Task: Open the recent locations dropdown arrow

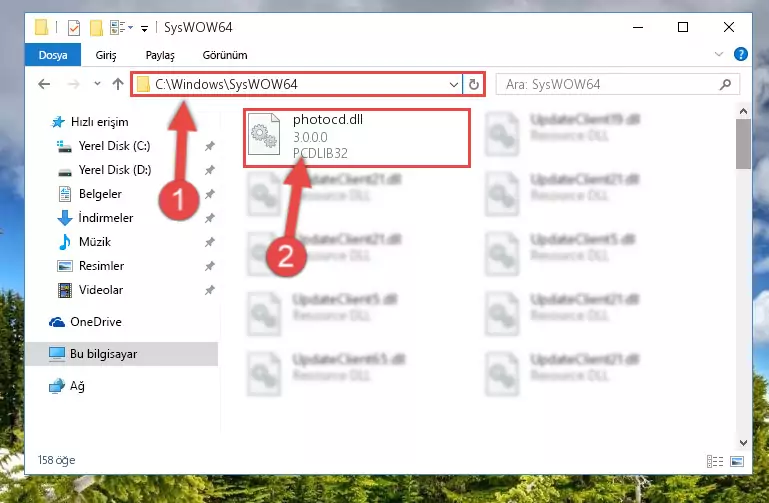Action: pyautogui.click(x=97, y=84)
